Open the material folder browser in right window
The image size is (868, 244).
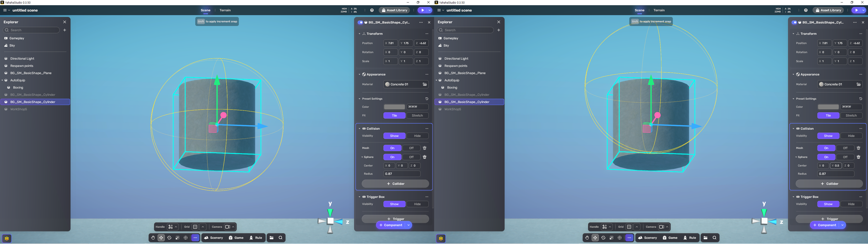click(859, 84)
